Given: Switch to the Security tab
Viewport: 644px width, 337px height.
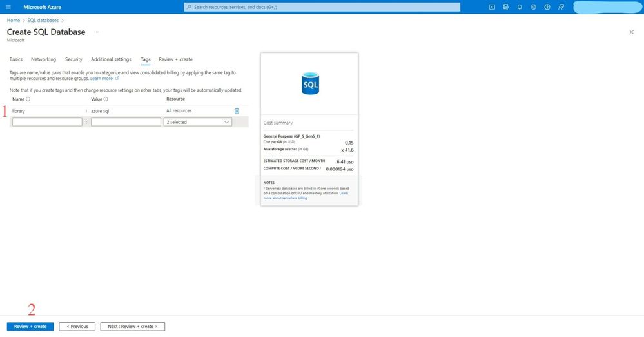Looking at the screenshot, I should [73, 59].
